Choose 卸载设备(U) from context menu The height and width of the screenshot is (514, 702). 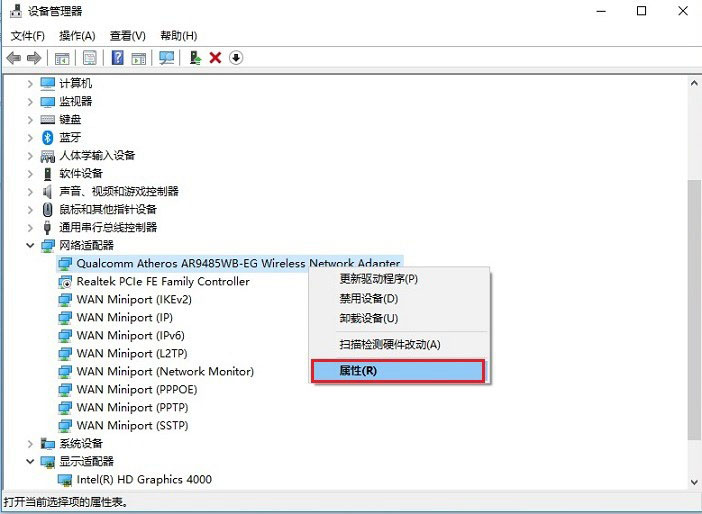[x=399, y=318]
